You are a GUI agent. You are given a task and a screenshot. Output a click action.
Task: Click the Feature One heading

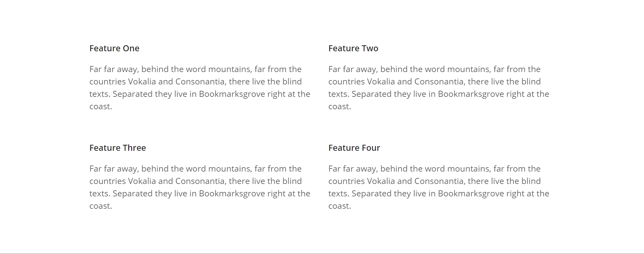pos(114,48)
